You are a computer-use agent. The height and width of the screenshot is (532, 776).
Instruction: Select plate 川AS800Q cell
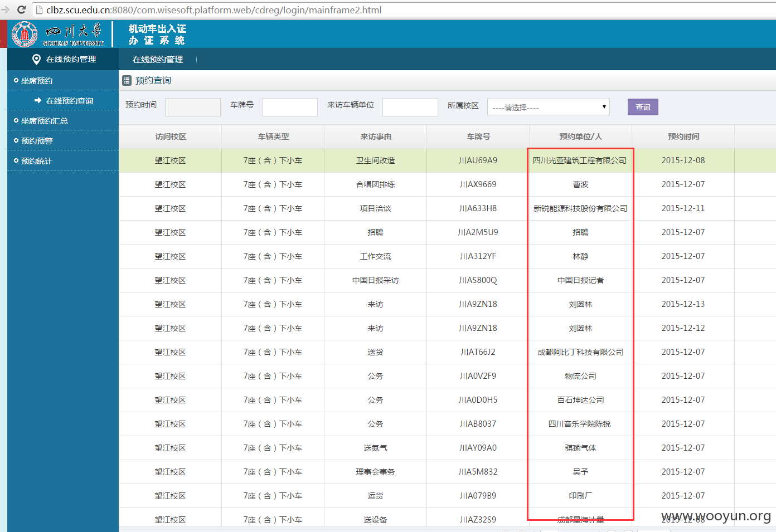pos(478,280)
